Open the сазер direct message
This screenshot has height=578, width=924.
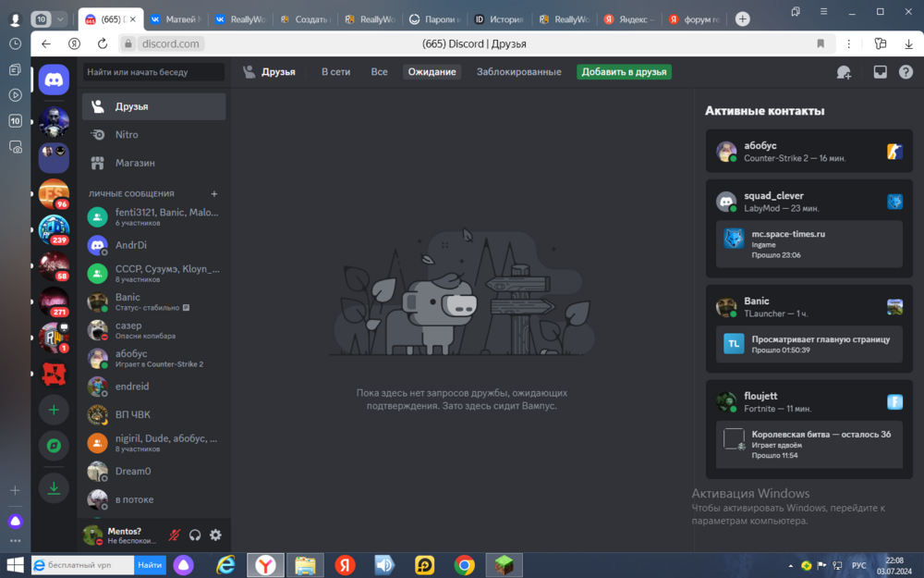click(x=153, y=330)
